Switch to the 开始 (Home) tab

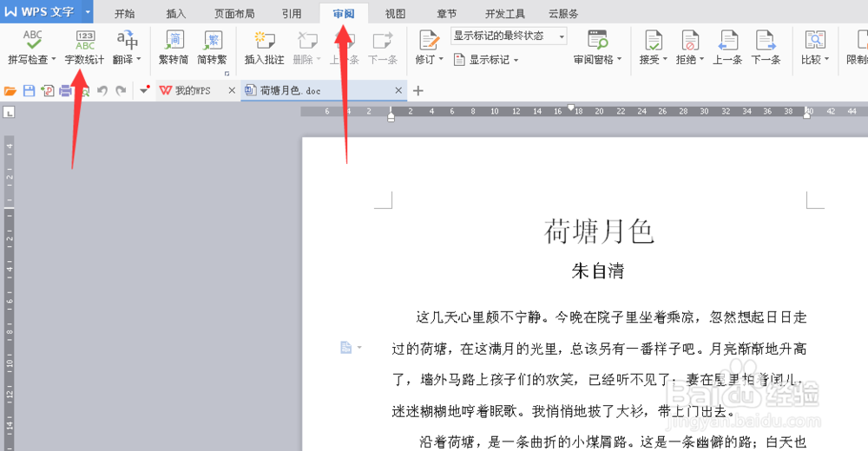tap(124, 14)
